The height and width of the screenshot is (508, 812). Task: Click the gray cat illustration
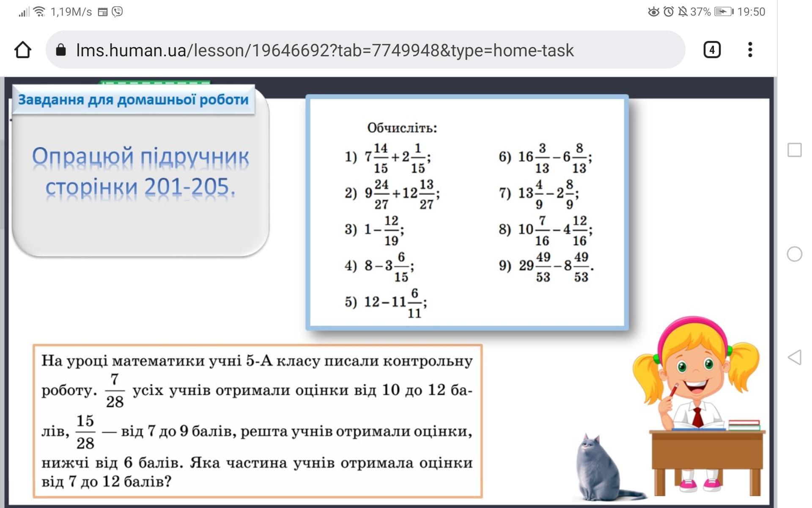click(598, 468)
